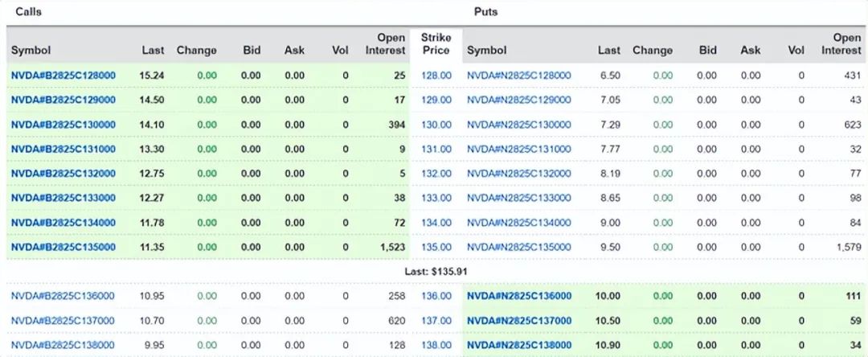Click call last price 14.50
Image resolution: width=868 pixels, height=357 pixels.
[152, 101]
